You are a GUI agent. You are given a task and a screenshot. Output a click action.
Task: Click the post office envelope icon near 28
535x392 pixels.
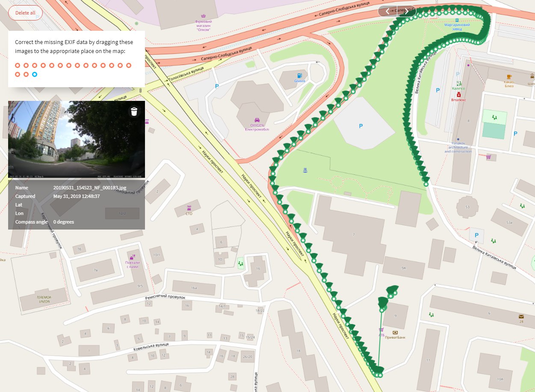tap(521, 317)
